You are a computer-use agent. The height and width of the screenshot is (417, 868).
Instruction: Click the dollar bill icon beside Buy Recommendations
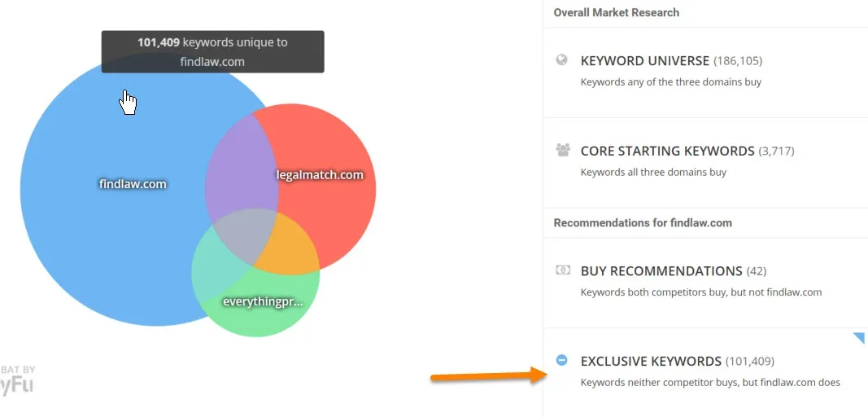[562, 270]
